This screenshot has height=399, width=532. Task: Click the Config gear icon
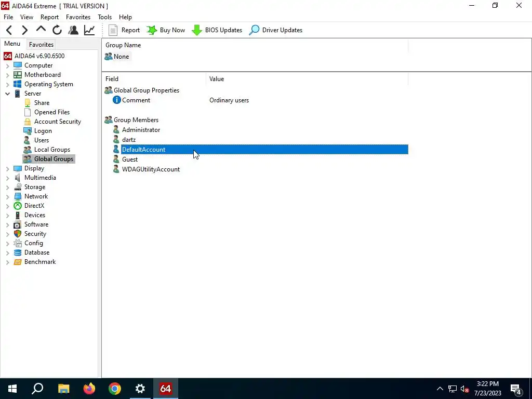(17, 243)
